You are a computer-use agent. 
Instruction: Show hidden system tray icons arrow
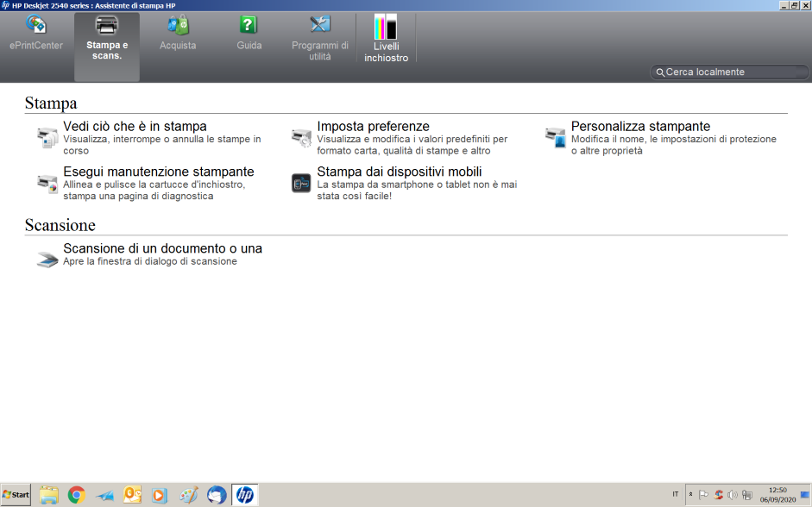pyautogui.click(x=690, y=495)
